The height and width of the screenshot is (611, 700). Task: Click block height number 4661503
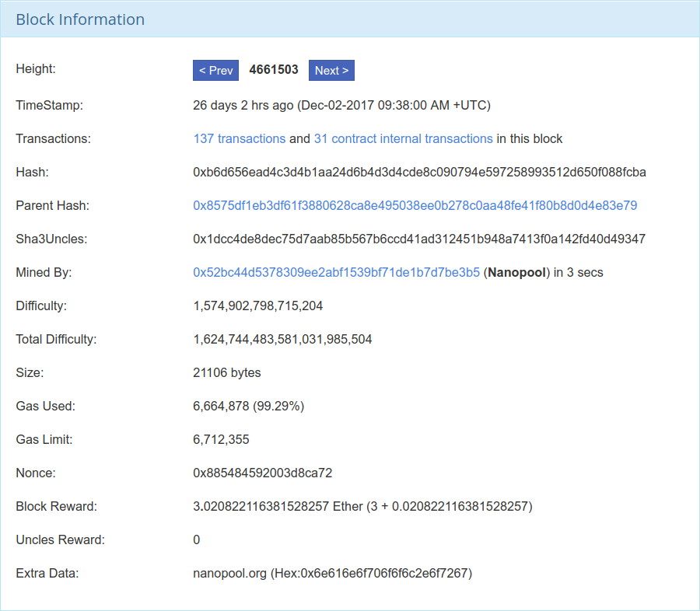click(x=274, y=70)
